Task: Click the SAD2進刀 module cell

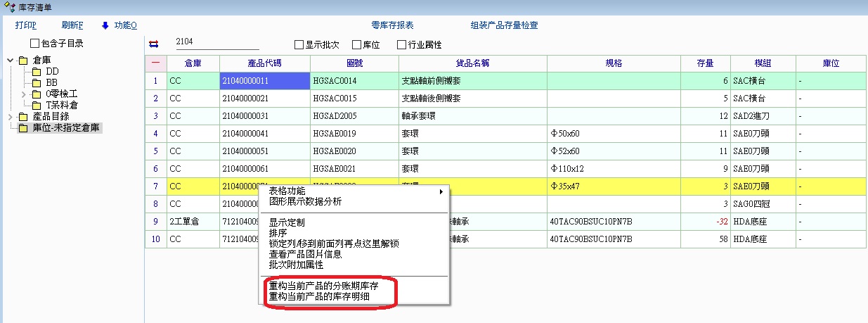Action: 763,116
